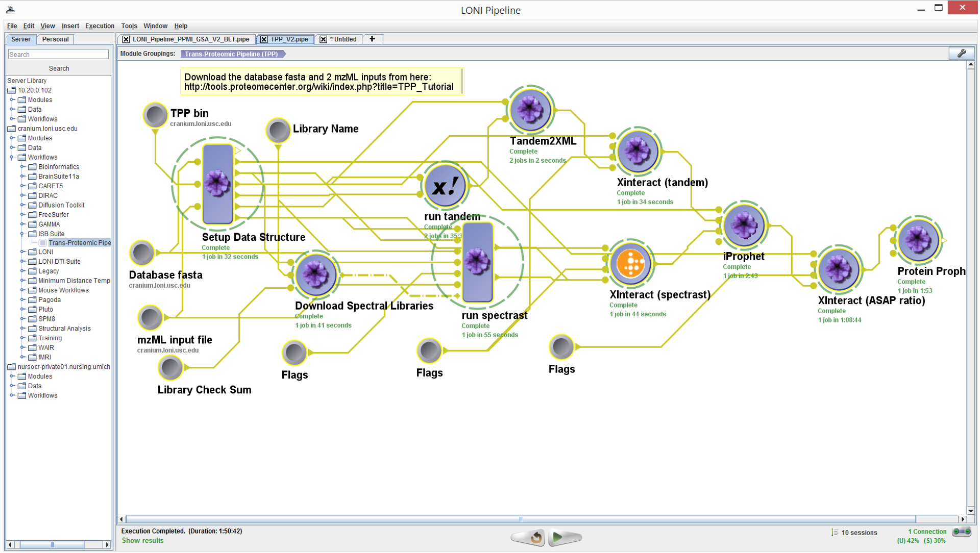Expand the Bioinformatics folder

point(22,167)
